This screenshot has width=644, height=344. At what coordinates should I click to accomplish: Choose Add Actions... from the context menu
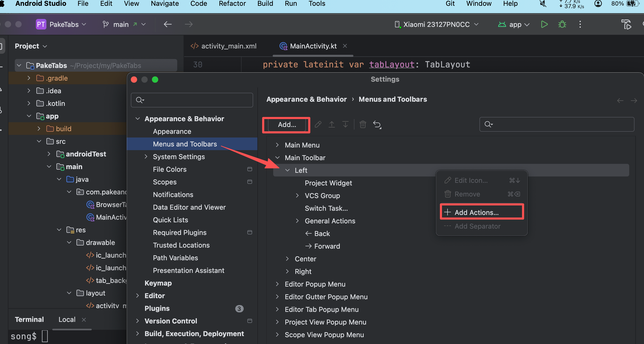pyautogui.click(x=476, y=212)
